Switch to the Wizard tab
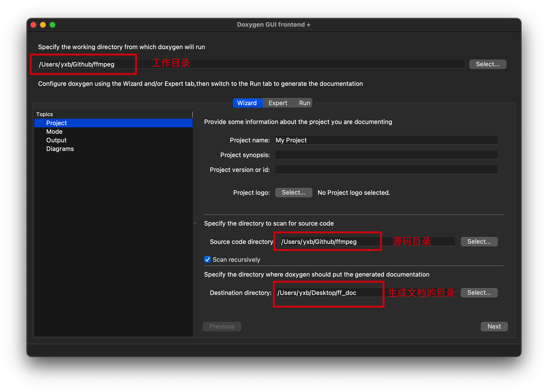Viewport: 548px width, 392px height. click(x=247, y=103)
